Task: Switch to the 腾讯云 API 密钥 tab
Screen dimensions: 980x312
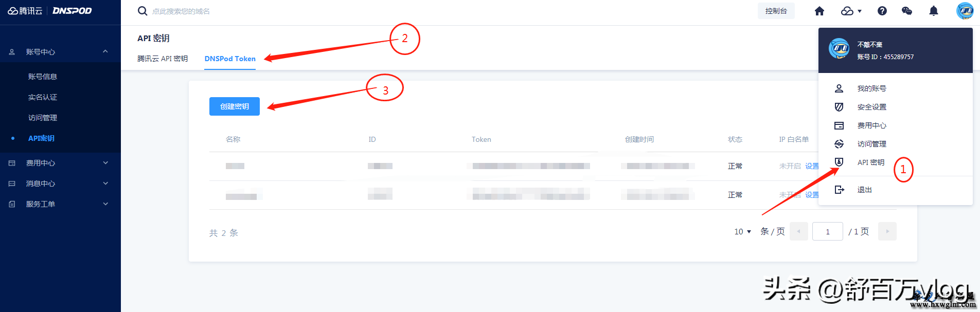Action: pos(163,59)
